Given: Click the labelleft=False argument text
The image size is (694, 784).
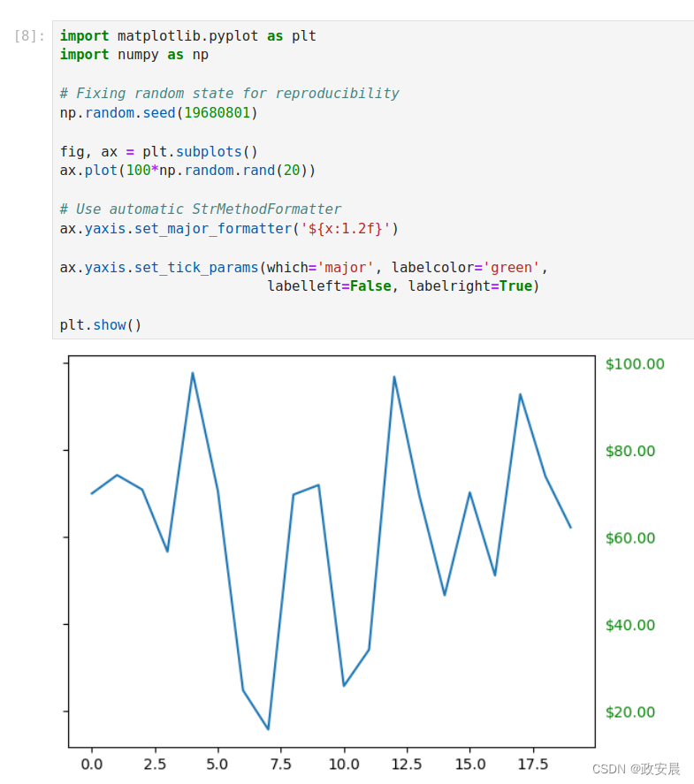Looking at the screenshot, I should click(329, 286).
